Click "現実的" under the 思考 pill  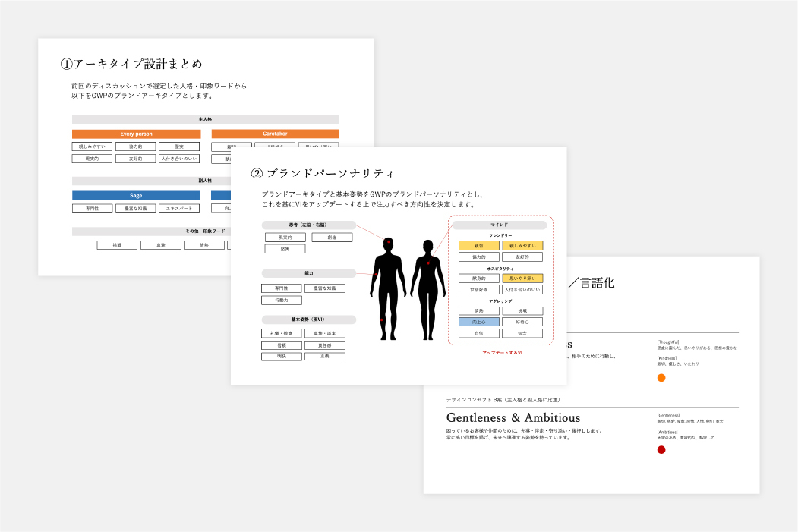pos(285,238)
